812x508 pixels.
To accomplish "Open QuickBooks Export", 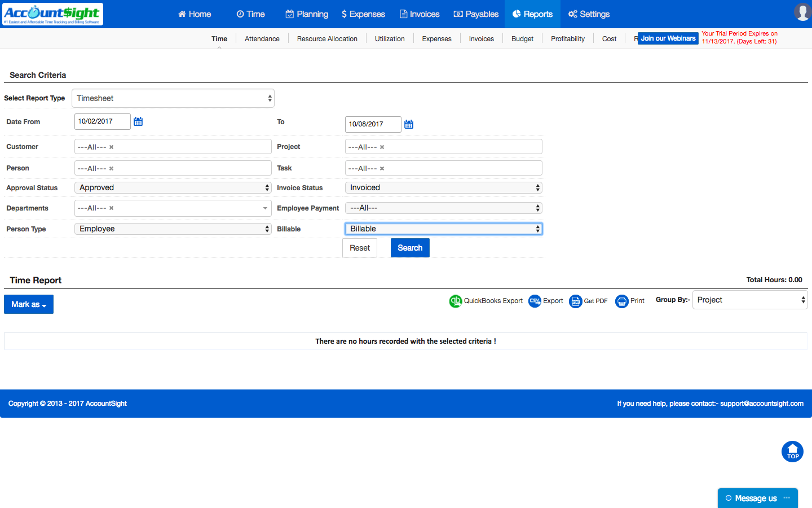I will 486,301.
